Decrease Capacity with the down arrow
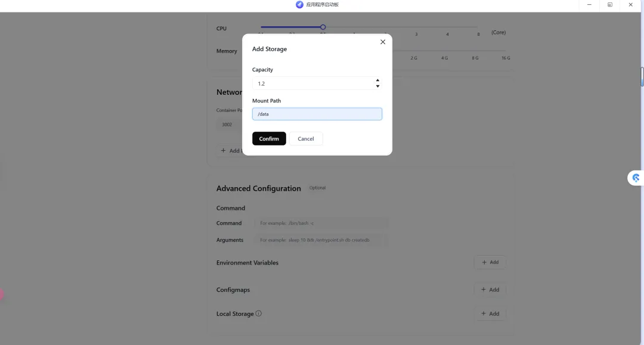 pyautogui.click(x=377, y=86)
